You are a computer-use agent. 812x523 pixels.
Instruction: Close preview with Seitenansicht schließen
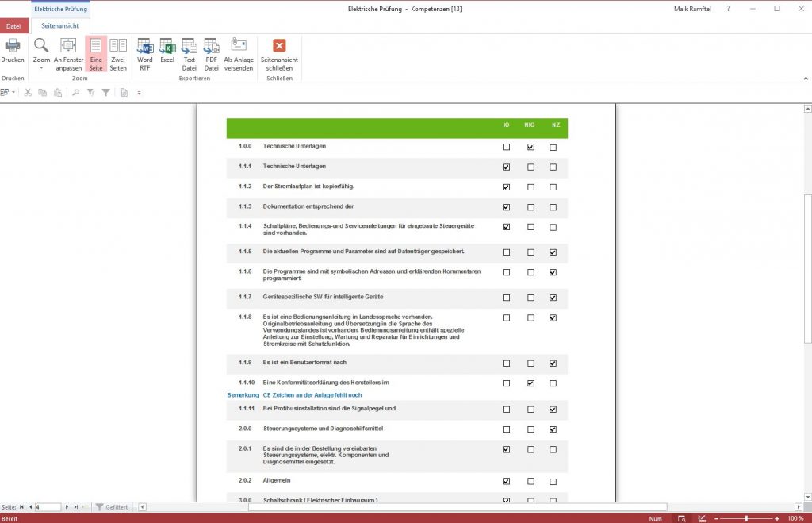point(280,54)
